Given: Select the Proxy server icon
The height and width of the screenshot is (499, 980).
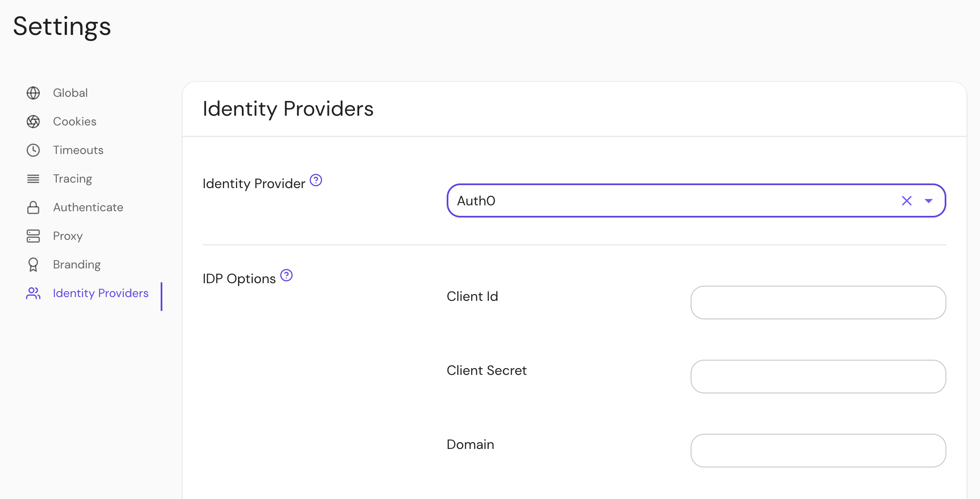Looking at the screenshot, I should coord(33,236).
